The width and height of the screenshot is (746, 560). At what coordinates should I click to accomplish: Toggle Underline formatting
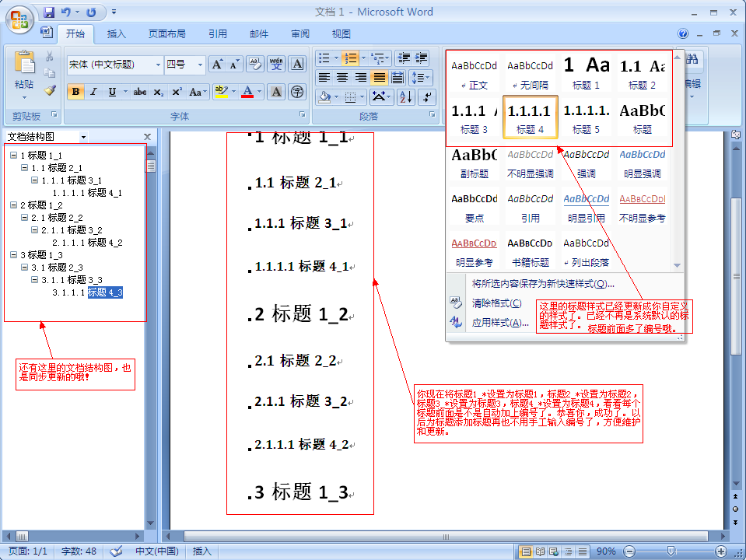112,92
